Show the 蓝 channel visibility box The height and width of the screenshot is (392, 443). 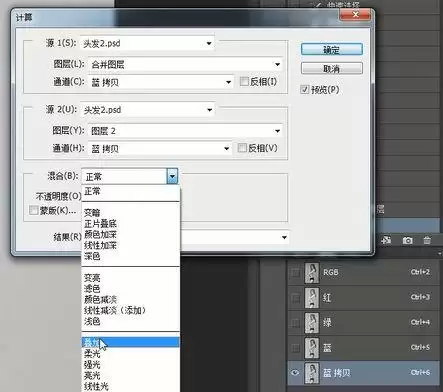(295, 348)
